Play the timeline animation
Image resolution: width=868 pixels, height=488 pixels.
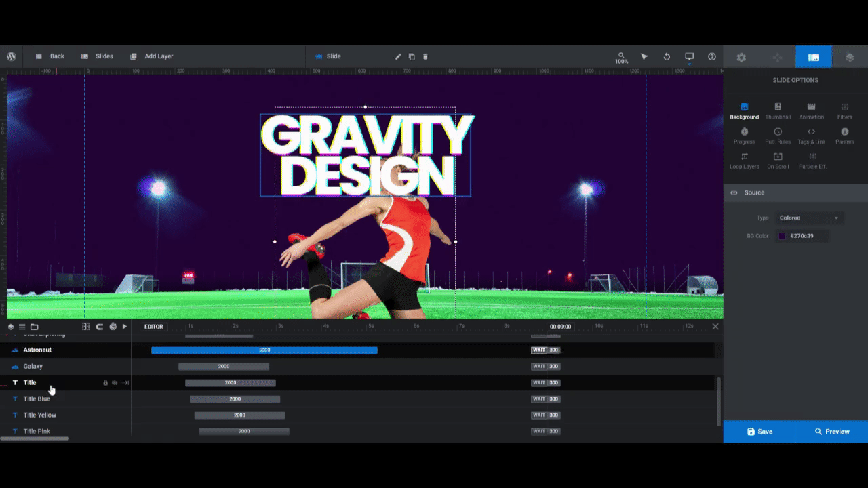(125, 327)
